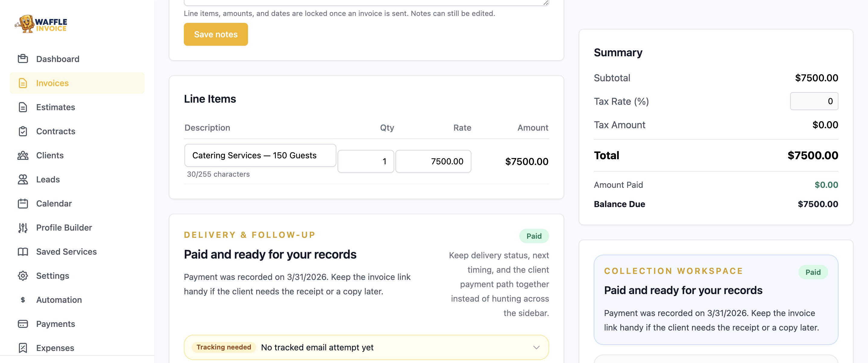
Task: Click the Total value $7500.00
Action: point(813,155)
